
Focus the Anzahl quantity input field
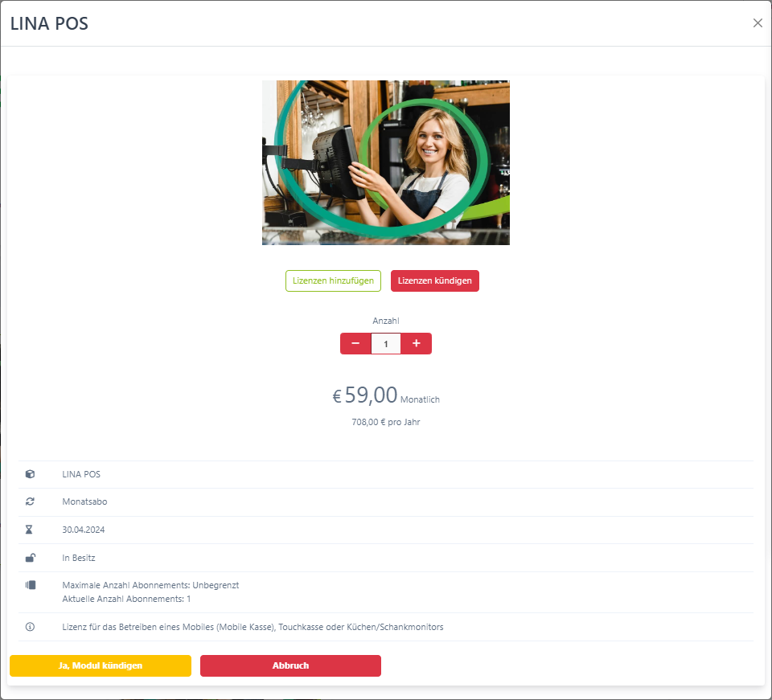coord(386,344)
